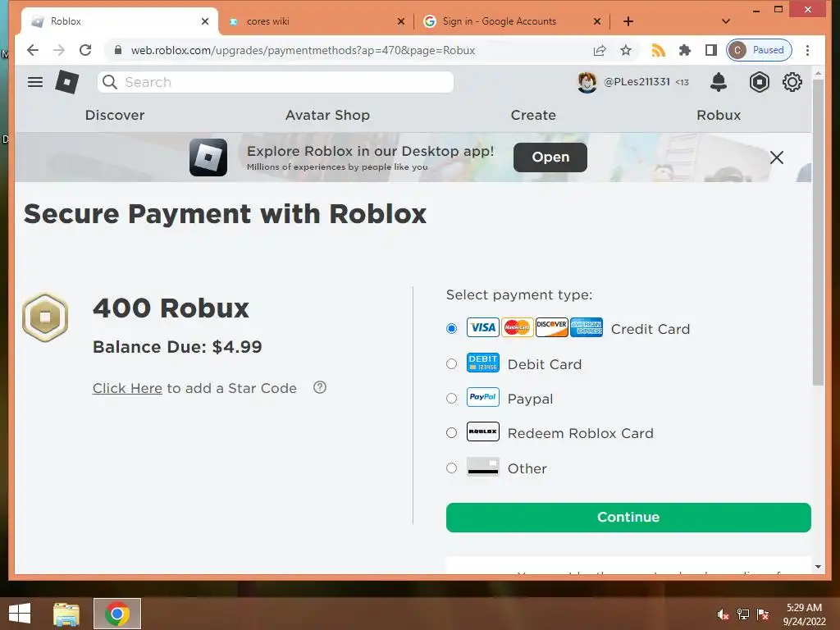840x630 pixels.
Task: Click the Roblox home logo icon
Action: point(67,82)
